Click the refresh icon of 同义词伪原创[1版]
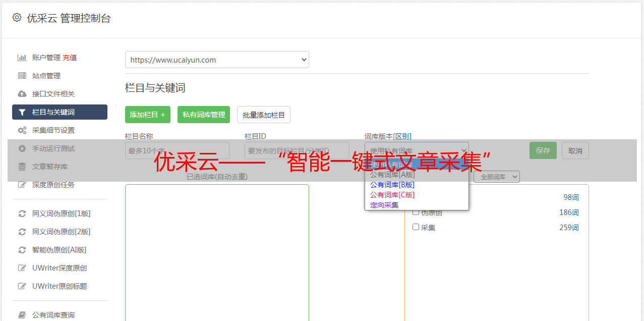 [x=22, y=213]
